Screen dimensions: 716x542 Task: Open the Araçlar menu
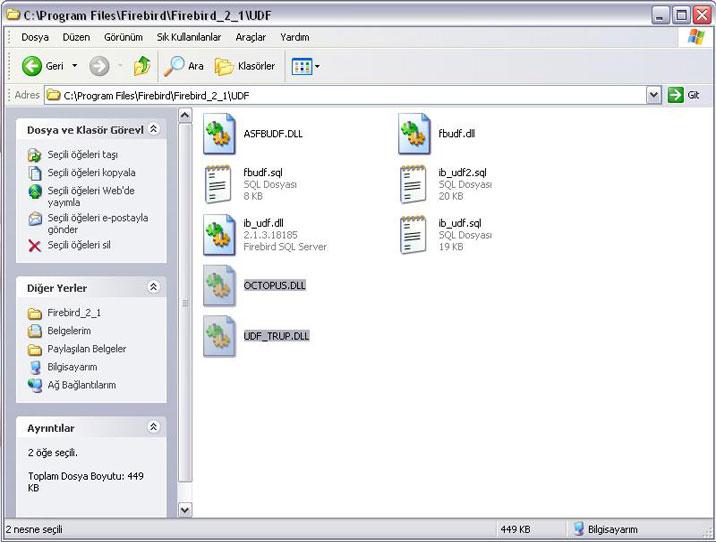point(251,37)
